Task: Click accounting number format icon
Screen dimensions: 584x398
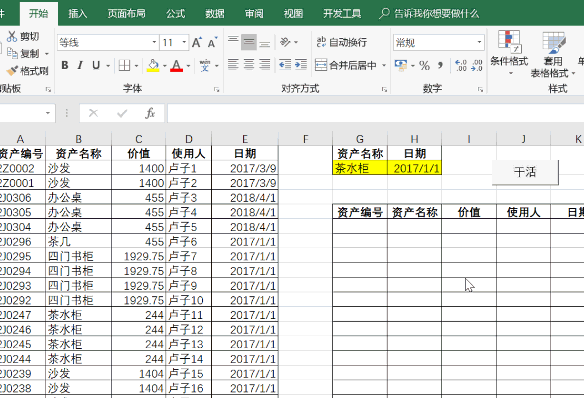Action: [x=401, y=65]
